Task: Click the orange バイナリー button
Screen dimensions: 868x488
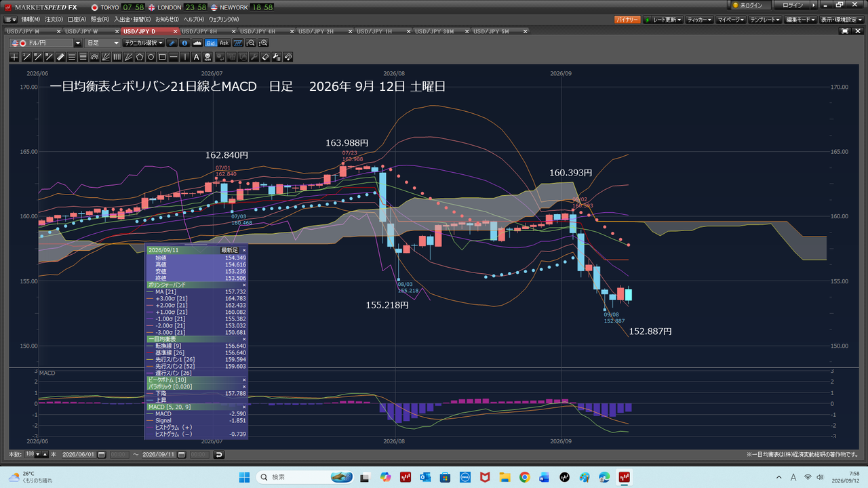Action: (627, 20)
